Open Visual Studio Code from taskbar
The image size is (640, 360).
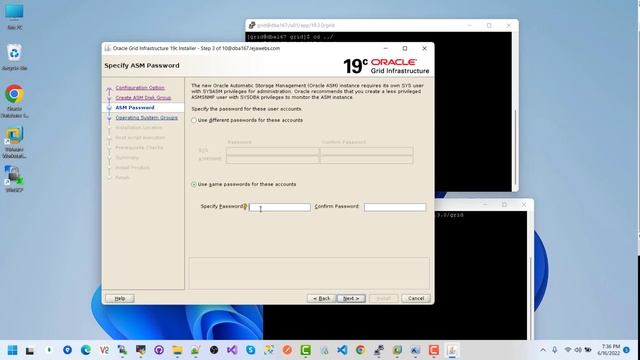[342, 350]
